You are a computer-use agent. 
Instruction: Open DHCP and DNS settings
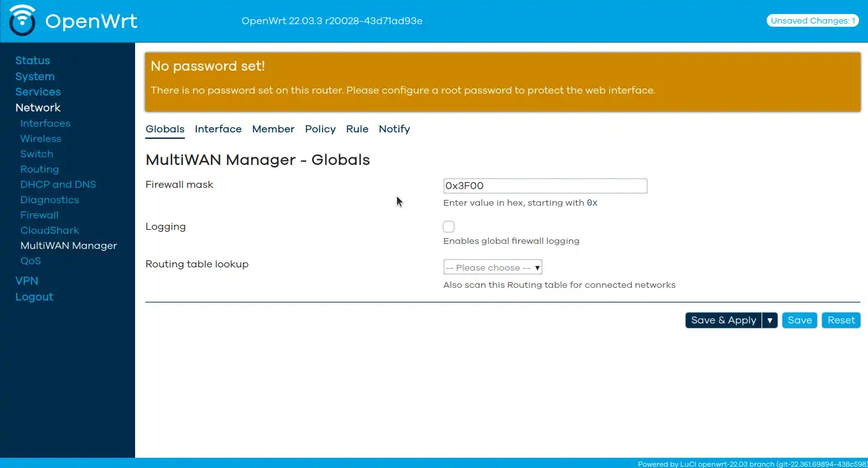click(x=58, y=184)
